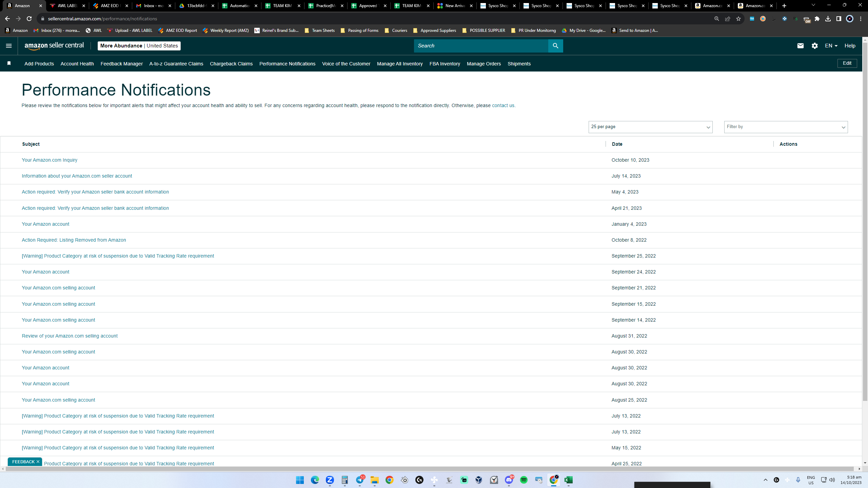Expand the 25 per page dropdown
The height and width of the screenshot is (488, 868).
(x=650, y=127)
